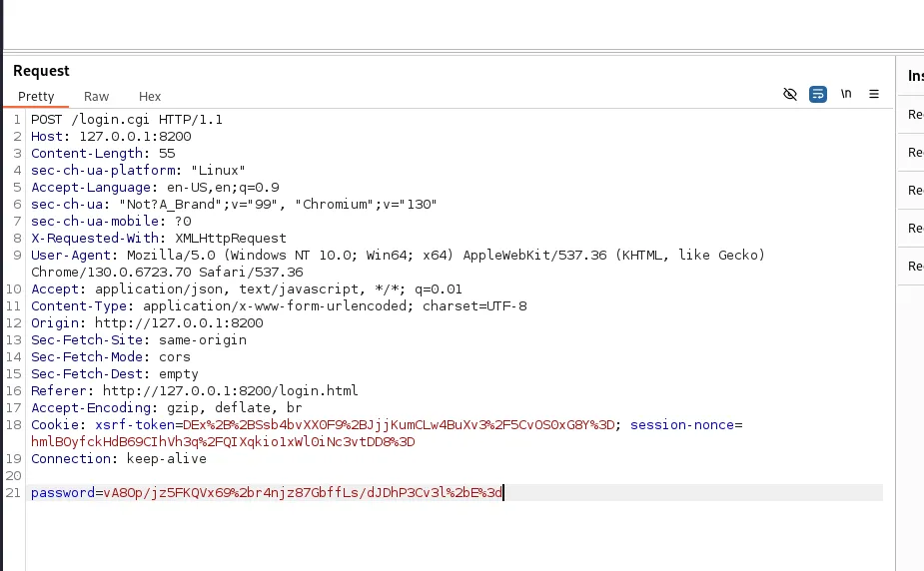Switch to the Raw tab
Image resolution: width=924 pixels, height=571 pixels.
[96, 97]
